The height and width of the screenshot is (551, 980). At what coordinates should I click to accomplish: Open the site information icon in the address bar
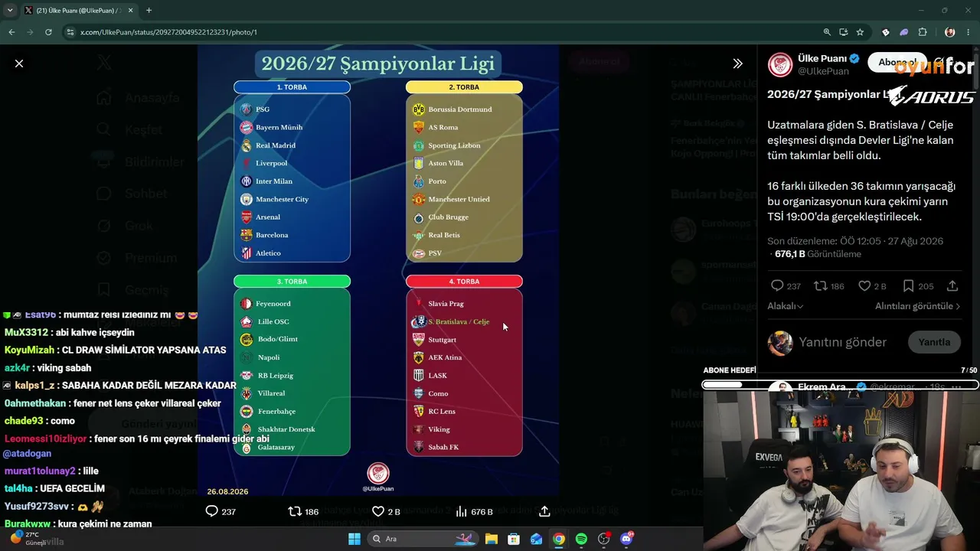point(70,32)
